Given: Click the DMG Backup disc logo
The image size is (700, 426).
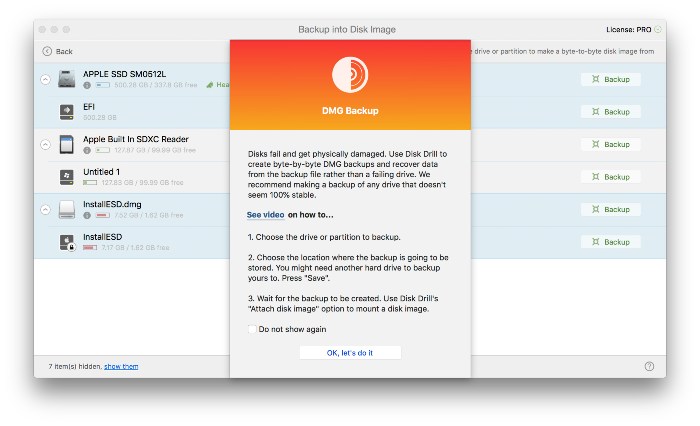Looking at the screenshot, I should tap(350, 75).
